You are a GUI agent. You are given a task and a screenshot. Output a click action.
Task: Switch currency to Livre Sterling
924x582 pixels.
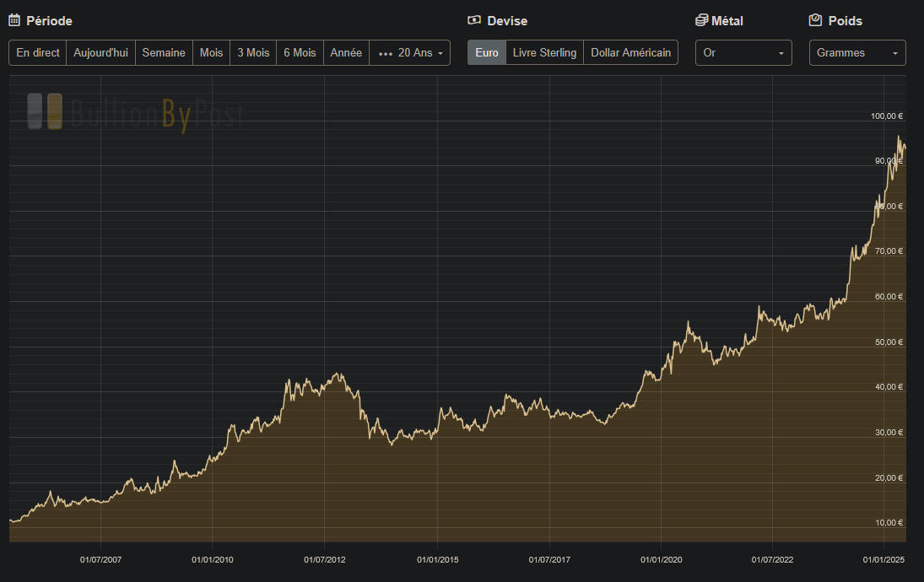tap(544, 52)
